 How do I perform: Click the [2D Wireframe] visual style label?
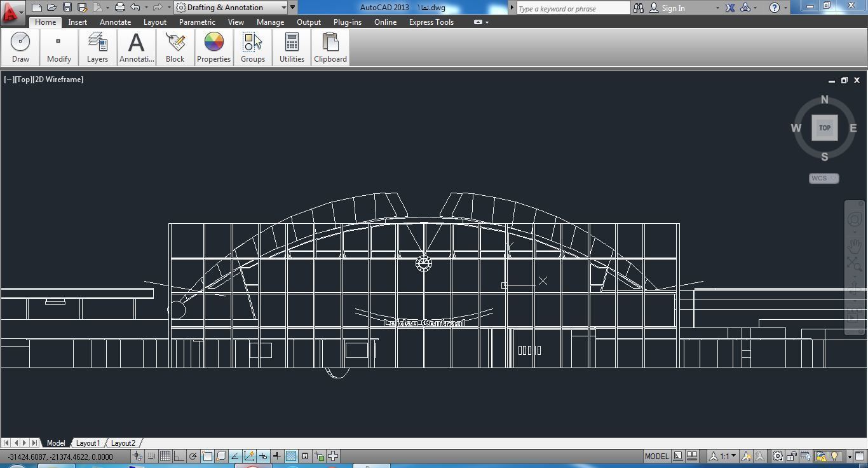58,79
